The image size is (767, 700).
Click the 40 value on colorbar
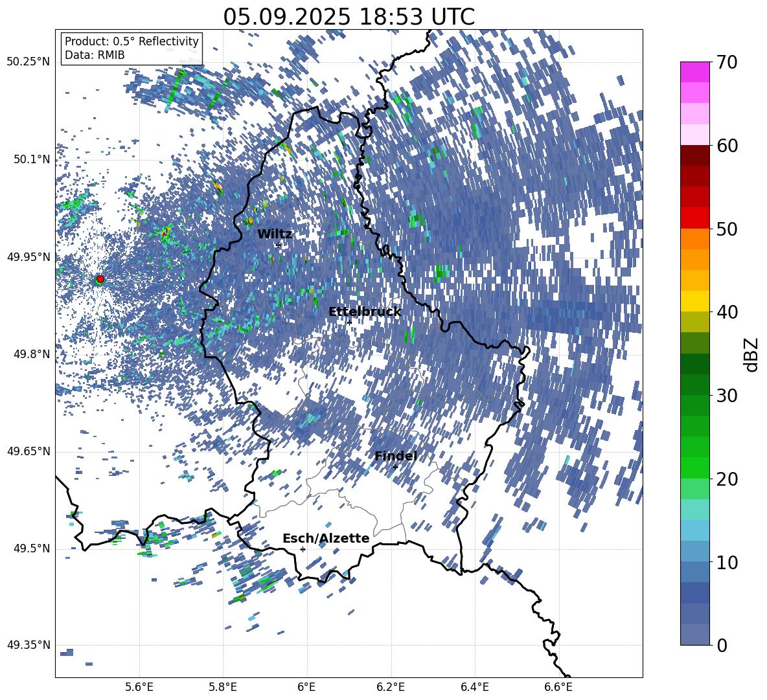tap(727, 312)
